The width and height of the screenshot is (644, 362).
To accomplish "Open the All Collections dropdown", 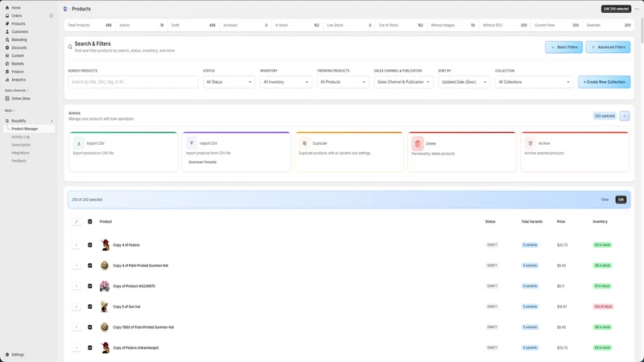I will click(x=534, y=82).
